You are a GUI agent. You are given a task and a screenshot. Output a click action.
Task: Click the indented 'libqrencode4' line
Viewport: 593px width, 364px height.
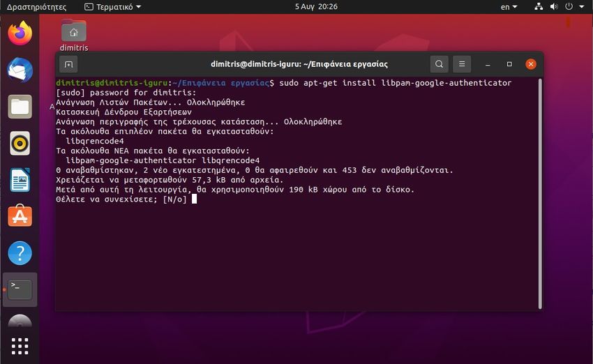(x=95, y=141)
